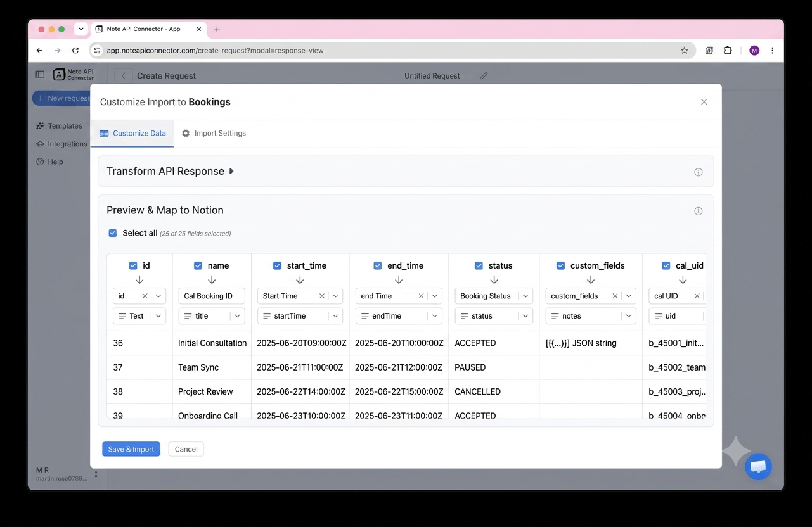This screenshot has width=812, height=527.
Task: Open a new browser tab
Action: (x=217, y=29)
